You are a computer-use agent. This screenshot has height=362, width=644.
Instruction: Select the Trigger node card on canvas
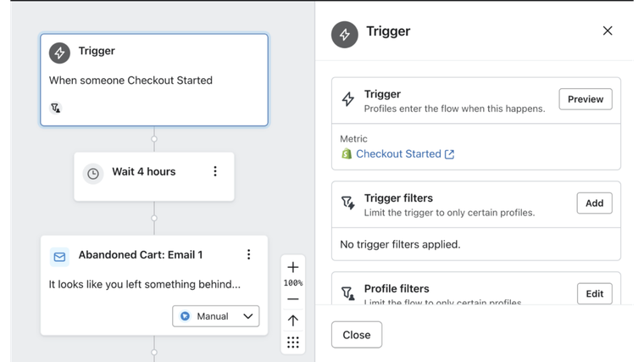pyautogui.click(x=154, y=80)
